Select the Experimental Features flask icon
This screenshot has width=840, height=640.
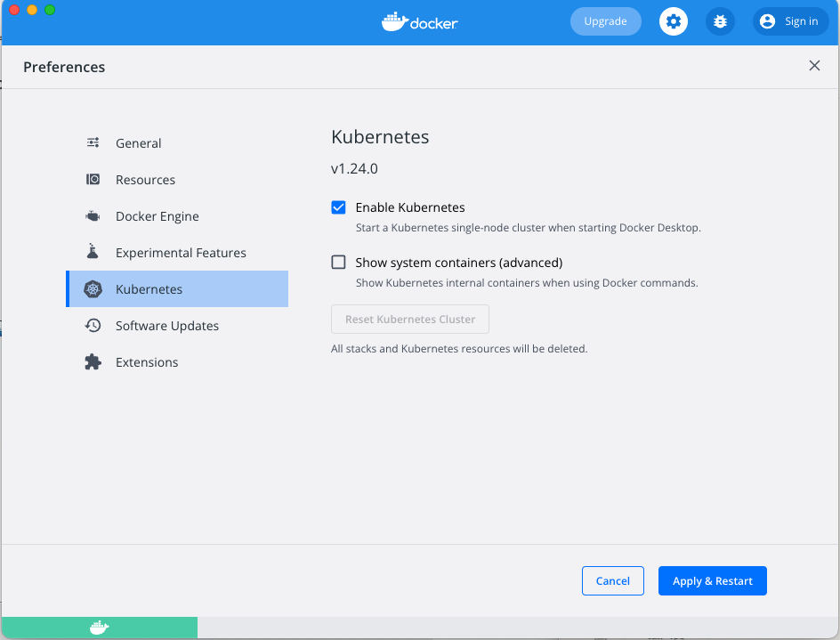click(x=93, y=252)
